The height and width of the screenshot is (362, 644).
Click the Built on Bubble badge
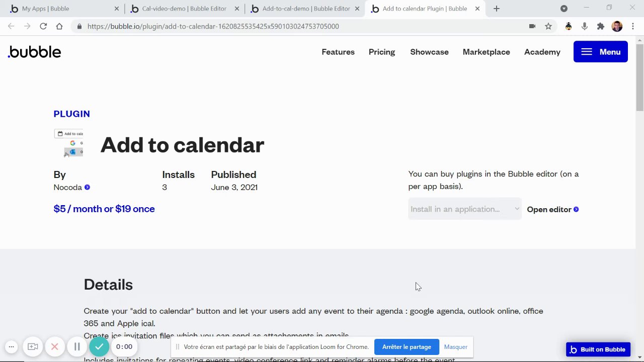pyautogui.click(x=598, y=349)
